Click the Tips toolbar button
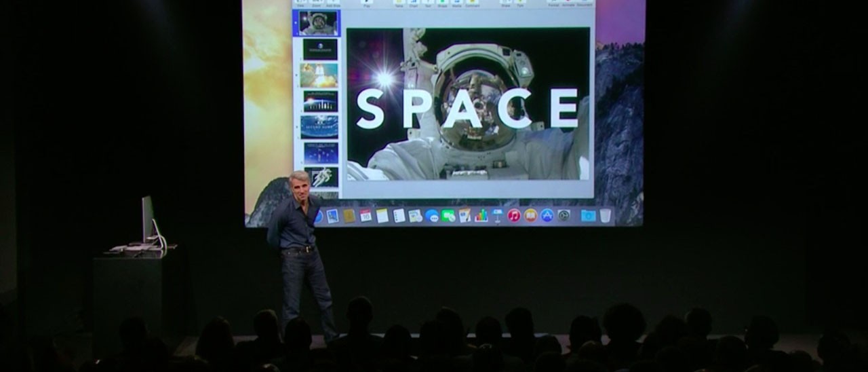 pos(521,3)
